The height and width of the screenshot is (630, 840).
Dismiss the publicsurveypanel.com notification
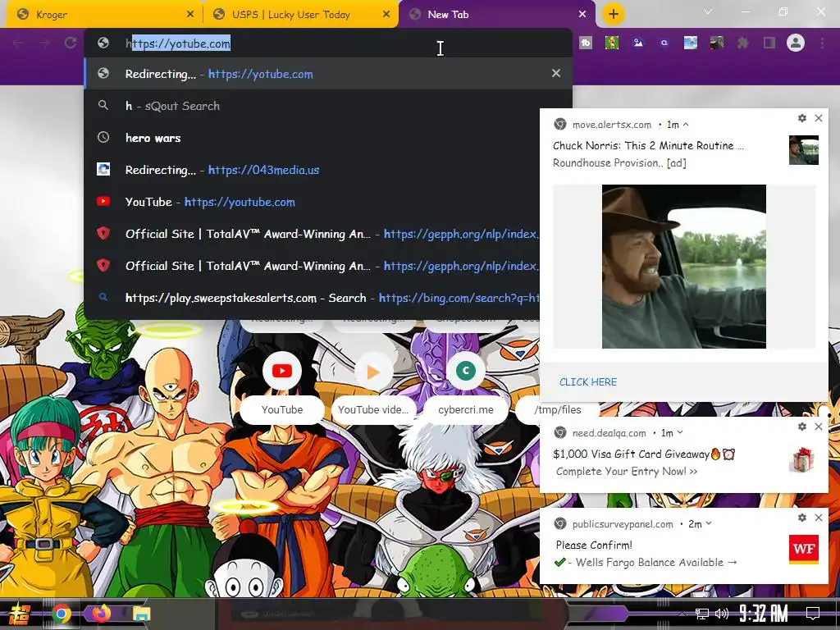point(819,518)
